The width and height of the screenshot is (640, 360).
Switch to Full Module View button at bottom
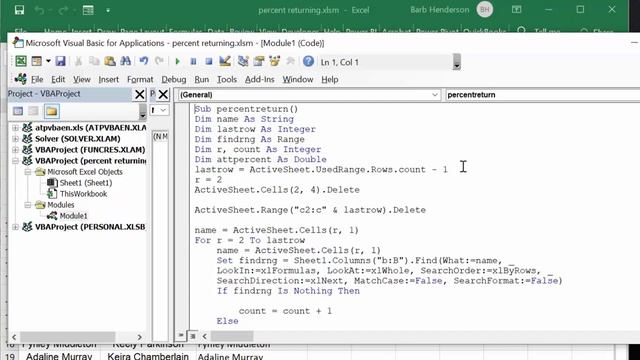(193, 336)
